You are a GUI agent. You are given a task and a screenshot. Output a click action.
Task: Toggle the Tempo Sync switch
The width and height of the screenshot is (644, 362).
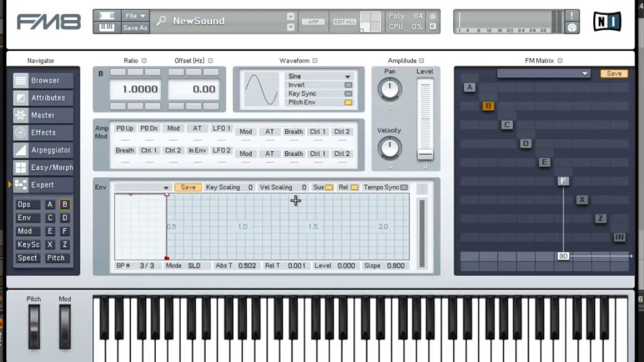(404, 188)
